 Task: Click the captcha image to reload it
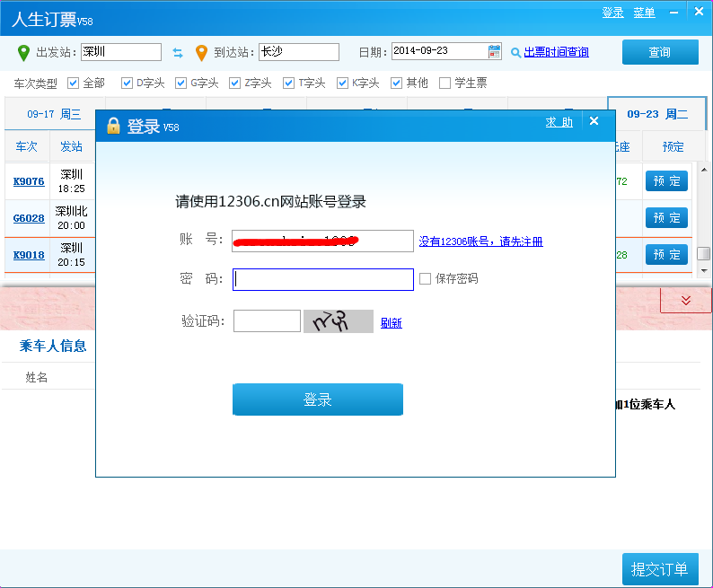[x=338, y=321]
